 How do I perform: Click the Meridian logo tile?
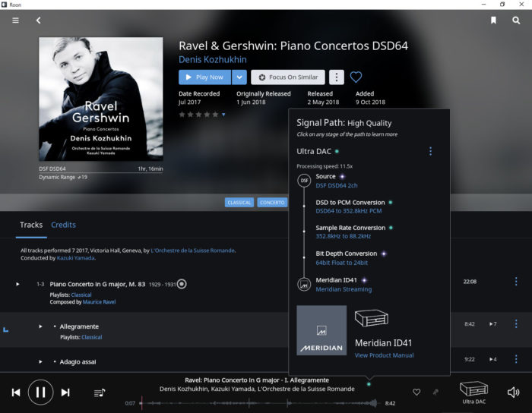[x=321, y=330]
